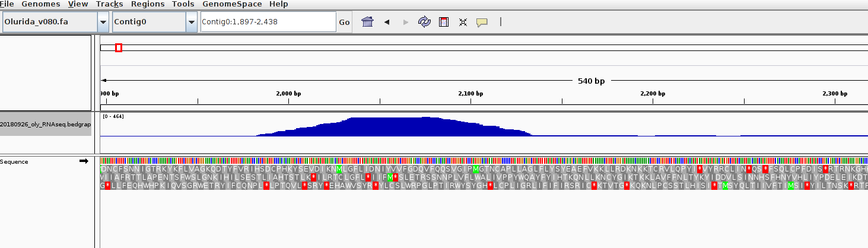Click the resize tracks to fit icon
Viewport: 868px width, 248px height.
tap(463, 22)
